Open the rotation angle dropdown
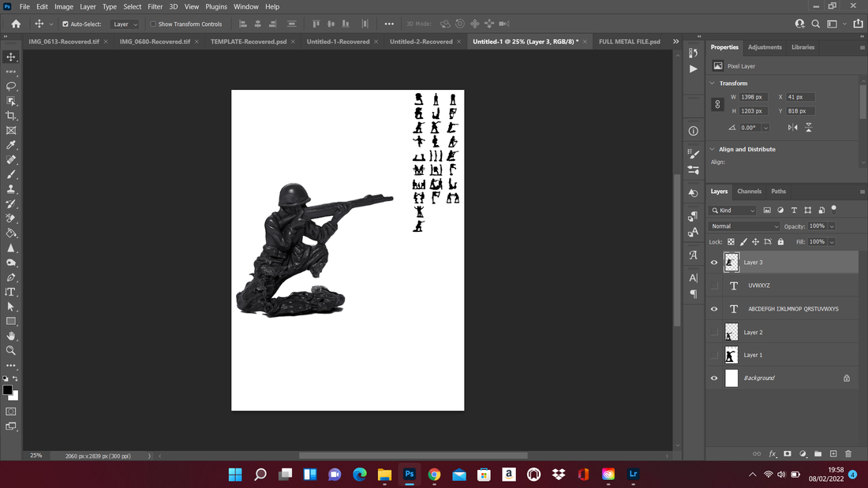Screen dimensions: 868x488 point(765,128)
